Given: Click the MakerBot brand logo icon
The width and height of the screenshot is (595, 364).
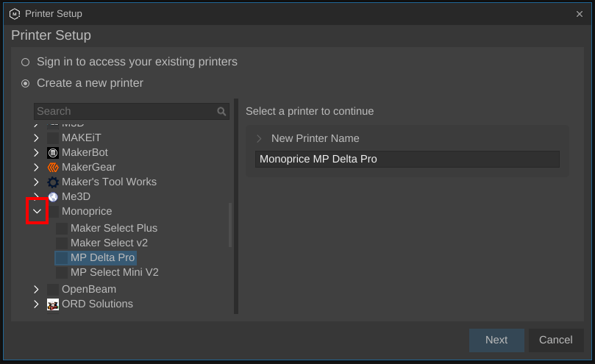Looking at the screenshot, I should [x=53, y=152].
